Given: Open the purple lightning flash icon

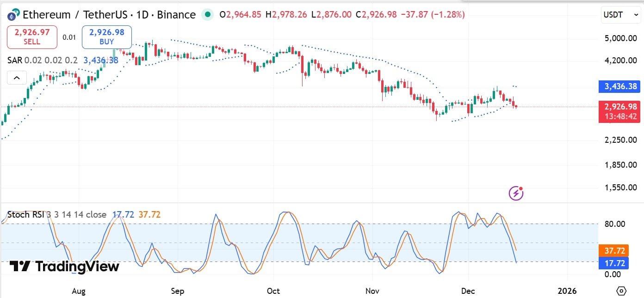Looking at the screenshot, I should 516,193.
